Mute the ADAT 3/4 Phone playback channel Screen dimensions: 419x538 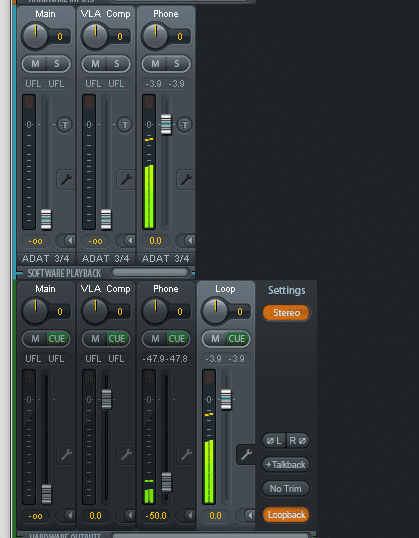(x=155, y=64)
